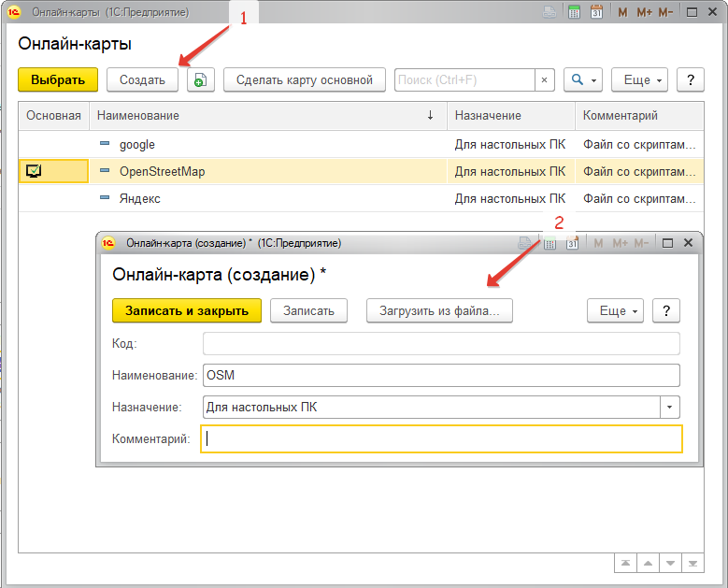The image size is (728, 588).
Task: Focus the Поиск (Ctrl+F) search field
Action: [464, 79]
